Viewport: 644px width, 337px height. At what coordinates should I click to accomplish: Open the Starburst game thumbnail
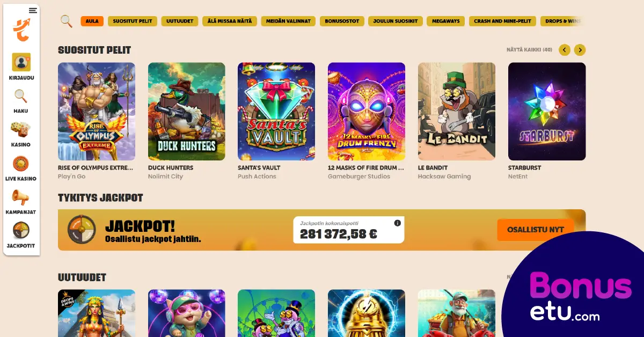[547, 112]
